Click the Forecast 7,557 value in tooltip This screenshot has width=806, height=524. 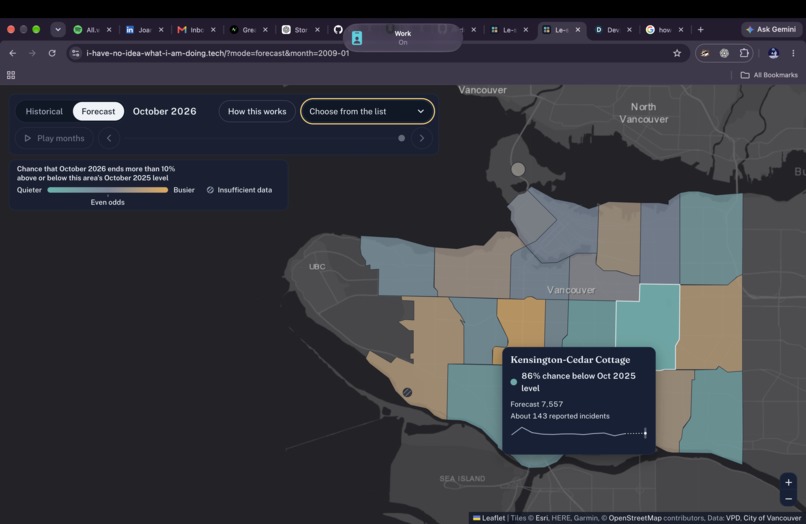coord(537,404)
